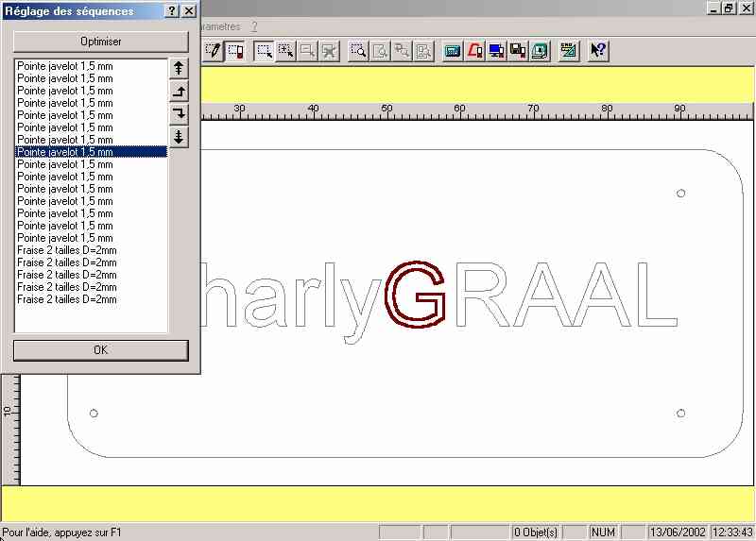This screenshot has height=541, width=756.
Task: Confirm the sequence dialog with OK
Action: click(x=100, y=350)
